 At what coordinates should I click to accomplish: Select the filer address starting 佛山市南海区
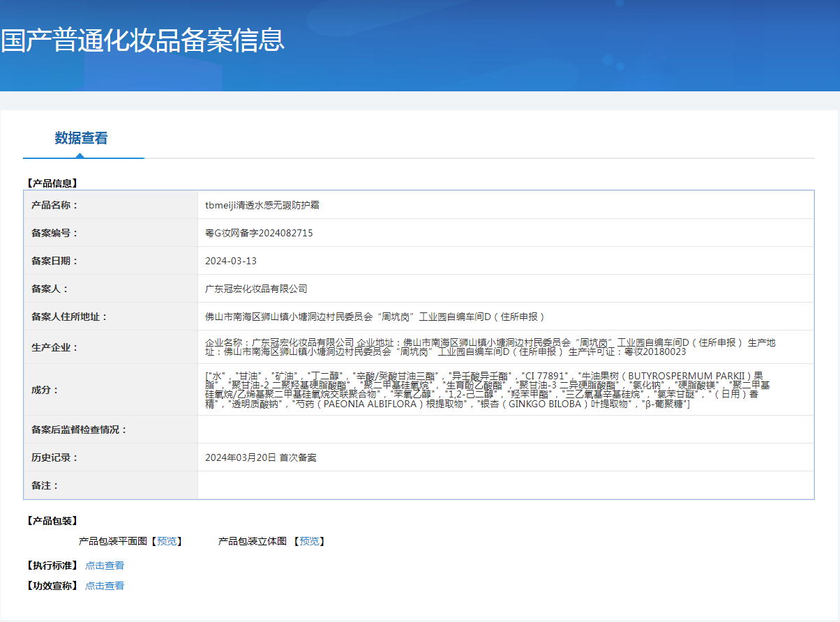point(375,317)
